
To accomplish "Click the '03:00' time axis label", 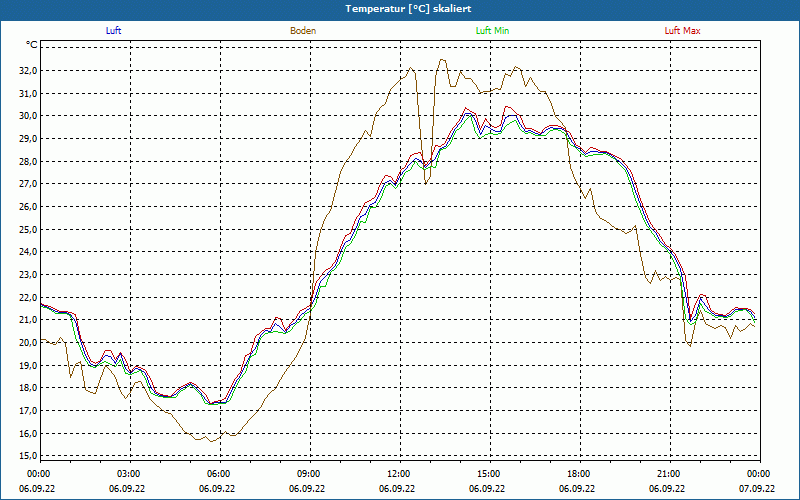I will [129, 474].
